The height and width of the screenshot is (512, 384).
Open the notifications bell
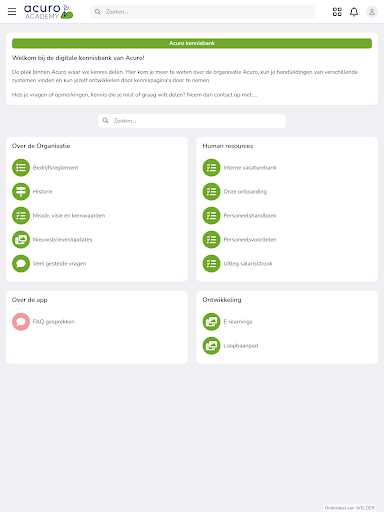coord(354,12)
